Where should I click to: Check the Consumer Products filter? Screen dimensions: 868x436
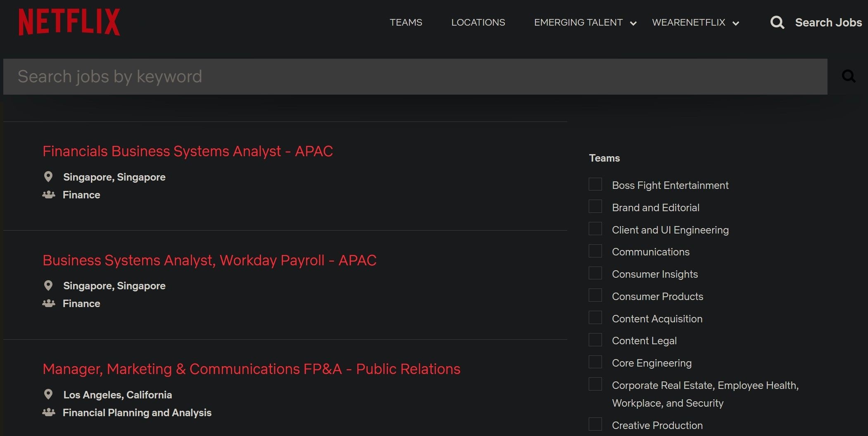pos(595,295)
